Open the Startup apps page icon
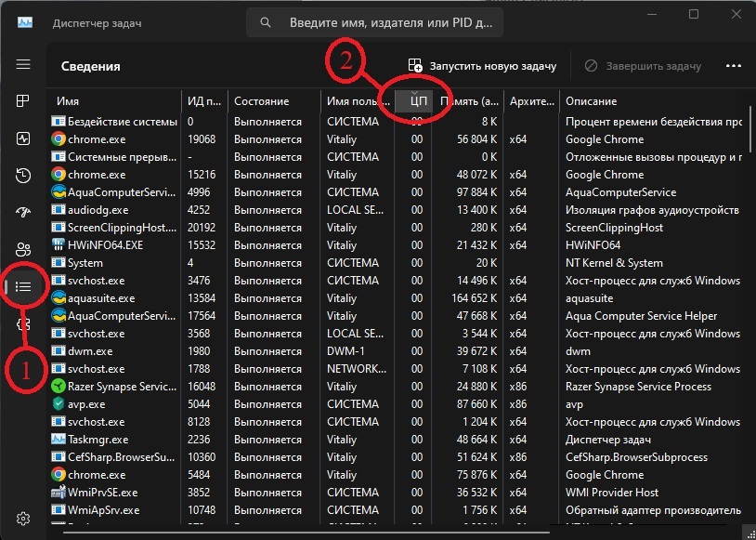 [23, 212]
